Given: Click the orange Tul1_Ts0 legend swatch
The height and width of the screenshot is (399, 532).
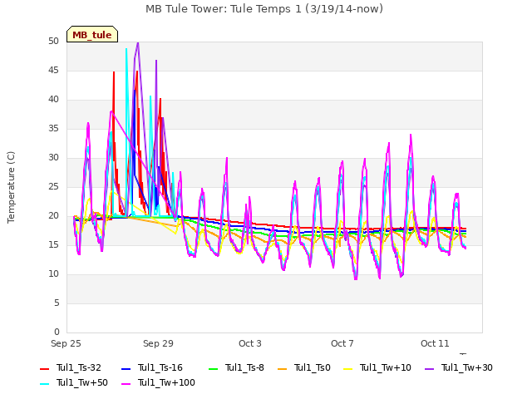Looking at the screenshot, I should tap(282, 369).
